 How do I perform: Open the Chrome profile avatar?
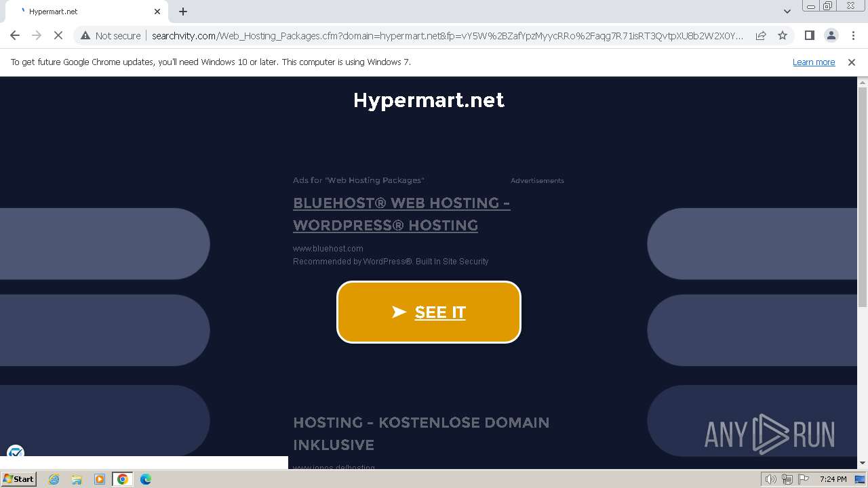point(831,36)
